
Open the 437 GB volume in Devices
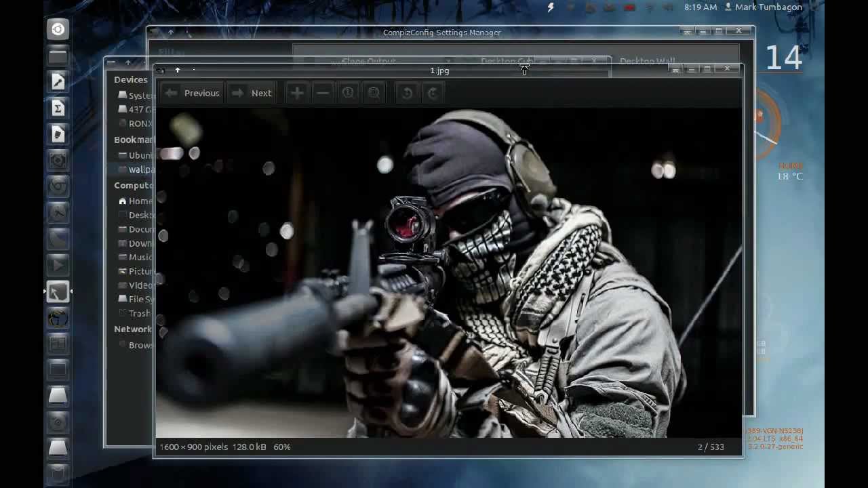click(x=136, y=109)
